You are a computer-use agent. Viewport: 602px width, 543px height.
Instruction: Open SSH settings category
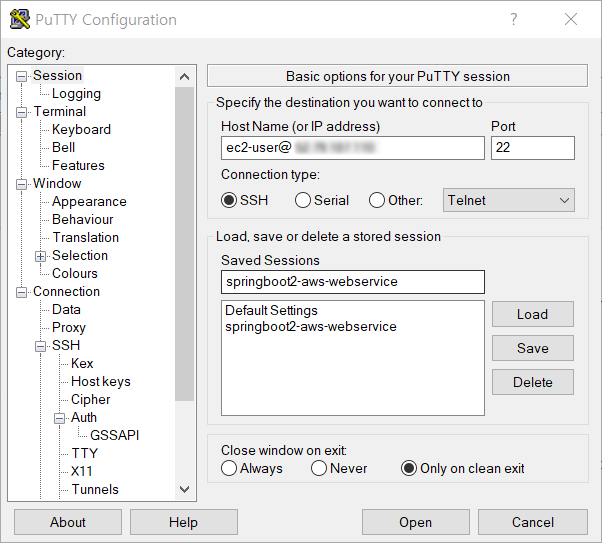tap(66, 346)
